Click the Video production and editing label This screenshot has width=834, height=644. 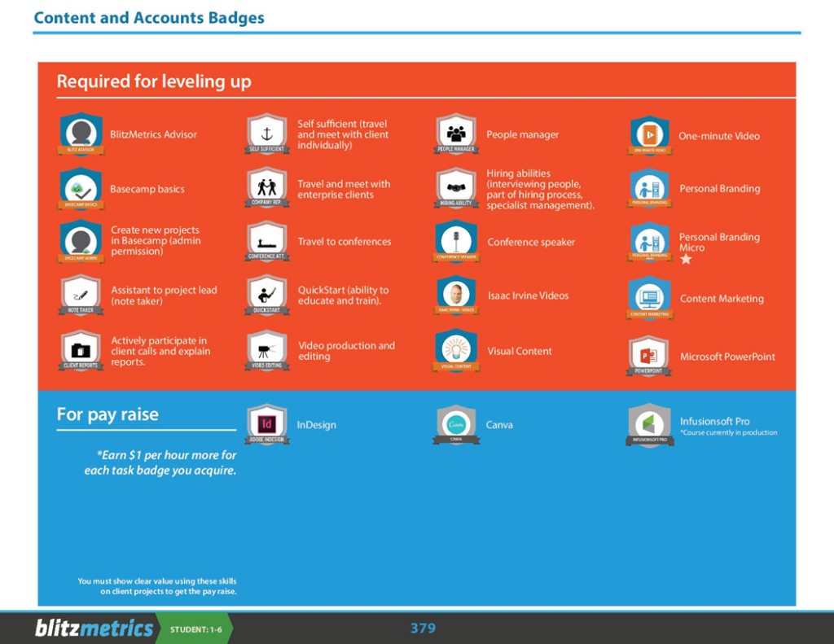(x=346, y=350)
